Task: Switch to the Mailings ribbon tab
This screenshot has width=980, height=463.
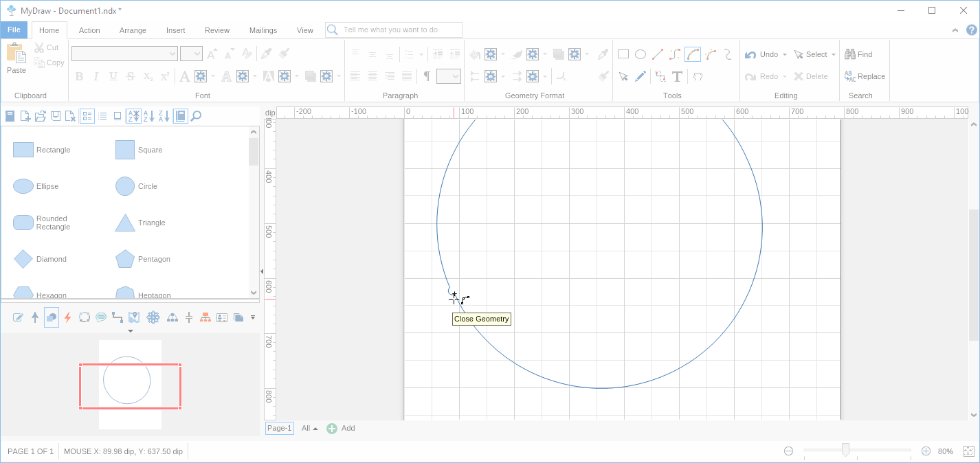Action: click(263, 30)
